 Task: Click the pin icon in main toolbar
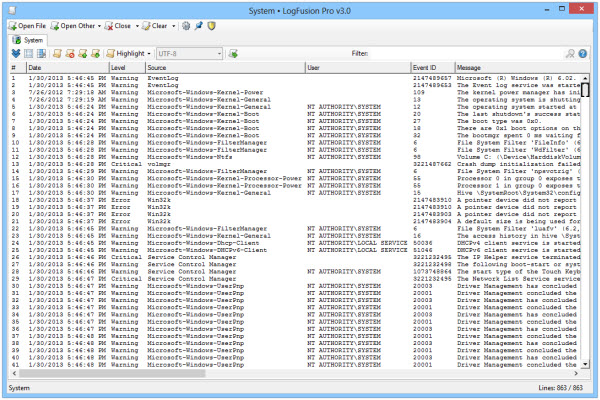199,24
